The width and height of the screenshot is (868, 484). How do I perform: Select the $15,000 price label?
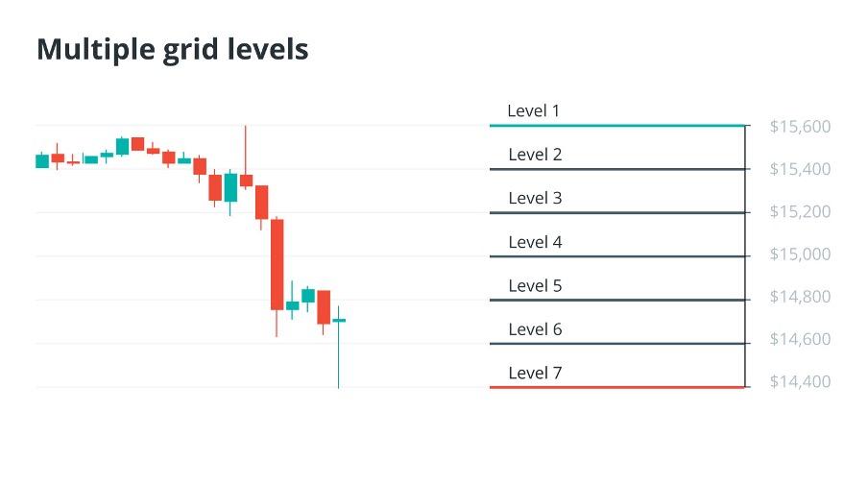[800, 254]
